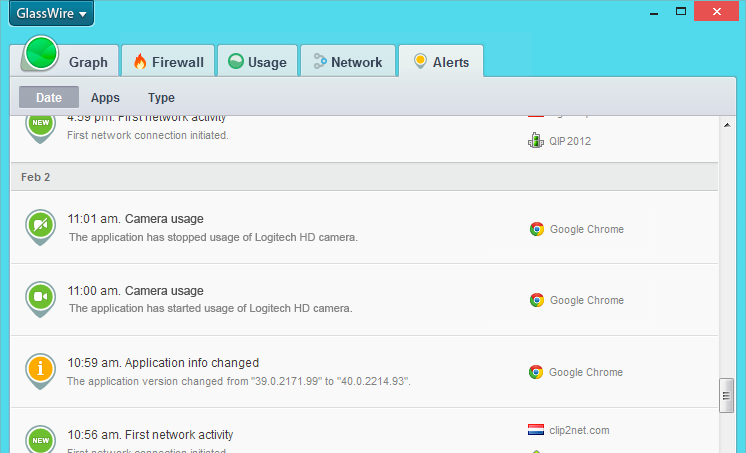The width and height of the screenshot is (746, 453).
Task: Select the Alerts tab
Action: click(x=441, y=61)
